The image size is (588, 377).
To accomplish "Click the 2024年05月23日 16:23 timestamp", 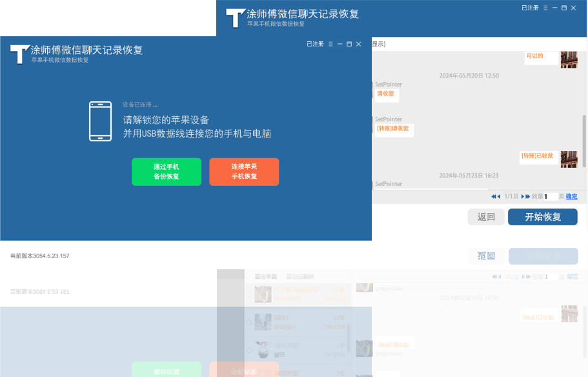I will click(x=469, y=176).
